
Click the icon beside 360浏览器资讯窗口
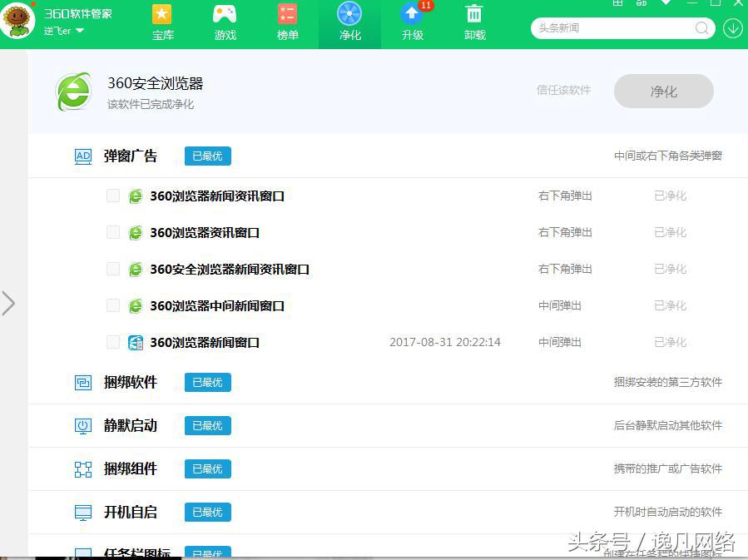point(136,233)
